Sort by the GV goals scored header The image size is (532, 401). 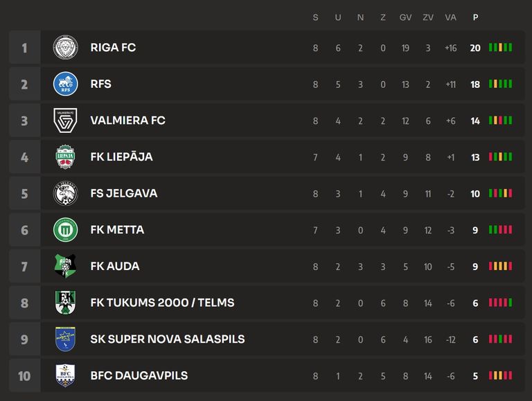tap(405, 17)
